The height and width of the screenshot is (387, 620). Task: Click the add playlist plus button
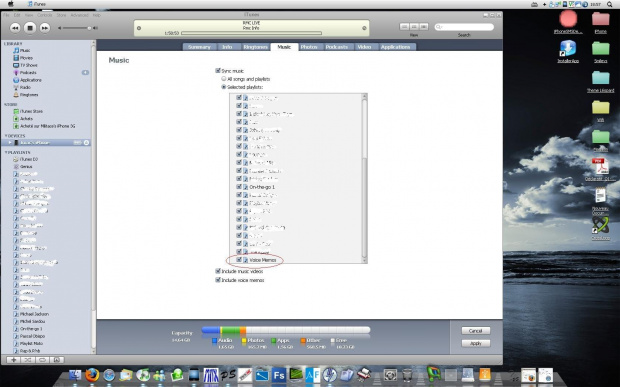14,360
